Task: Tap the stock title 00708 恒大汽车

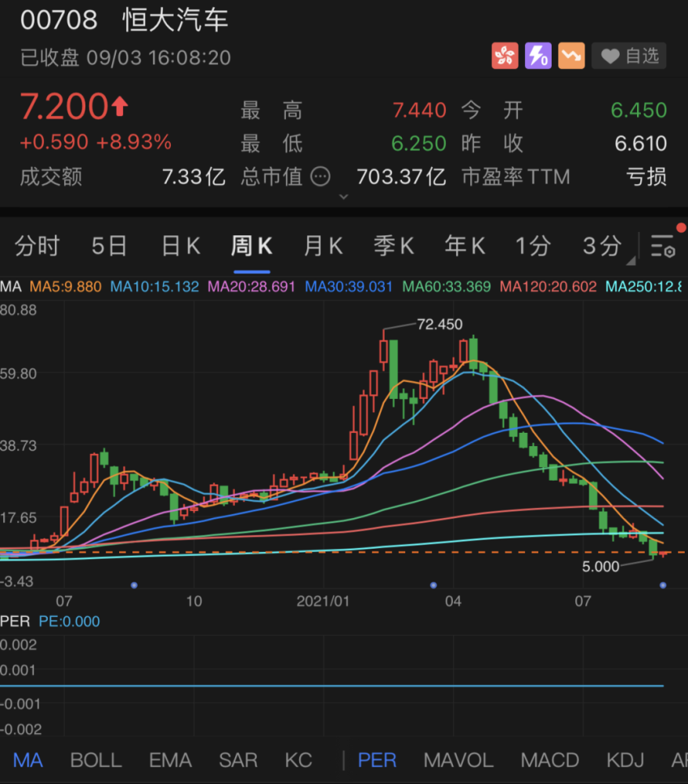Action: (x=124, y=20)
